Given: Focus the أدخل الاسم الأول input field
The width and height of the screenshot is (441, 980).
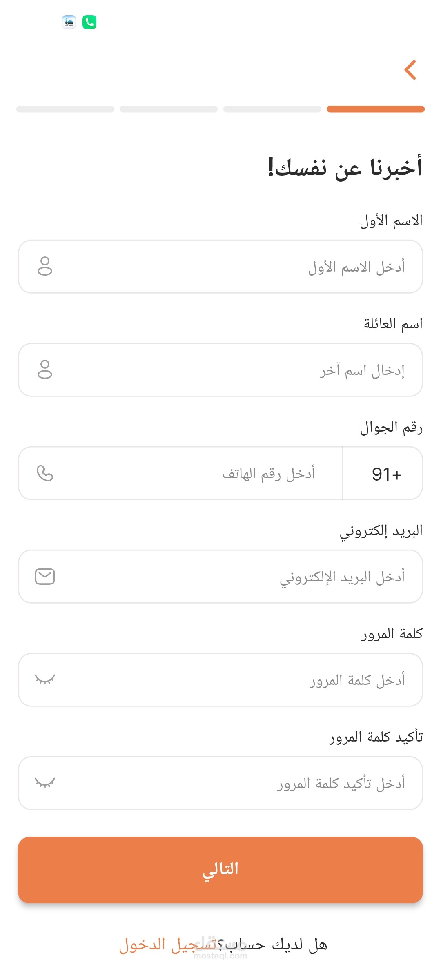Looking at the screenshot, I should click(229, 267).
